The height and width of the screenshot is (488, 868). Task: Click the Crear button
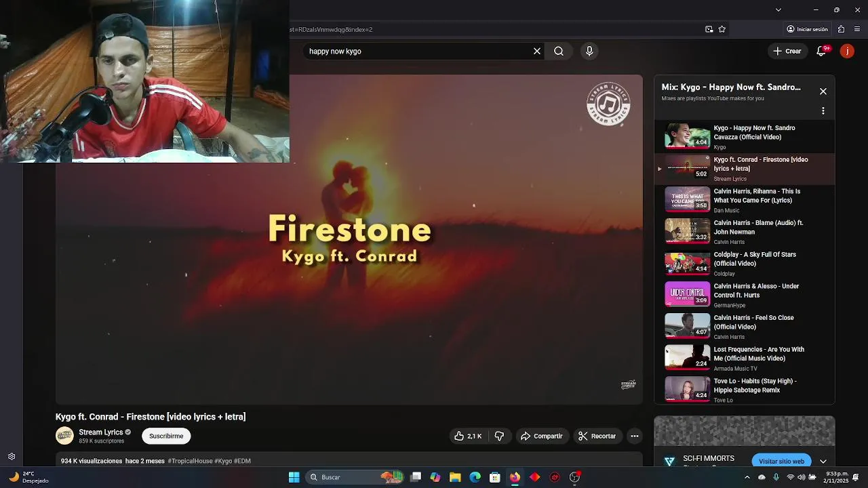(x=787, y=51)
